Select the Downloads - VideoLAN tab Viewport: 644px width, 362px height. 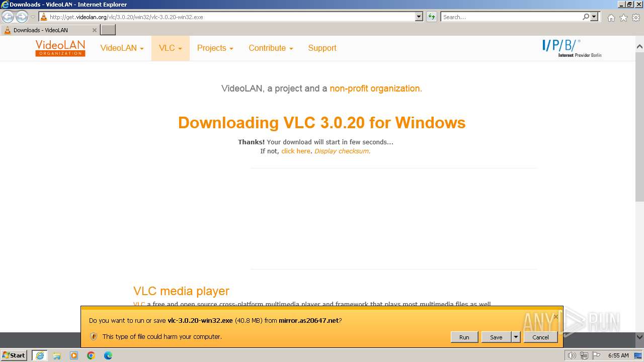pyautogui.click(x=50, y=30)
